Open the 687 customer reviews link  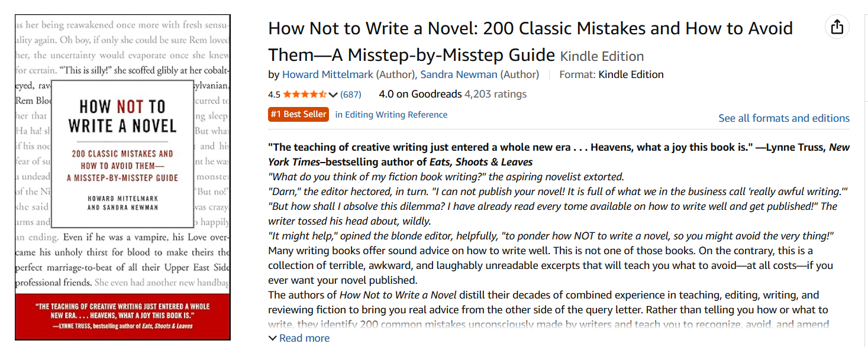(351, 94)
